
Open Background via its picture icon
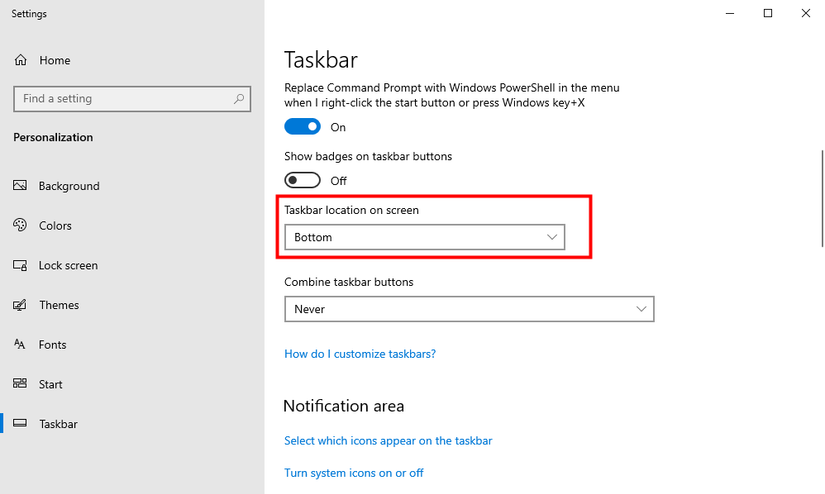click(x=19, y=186)
